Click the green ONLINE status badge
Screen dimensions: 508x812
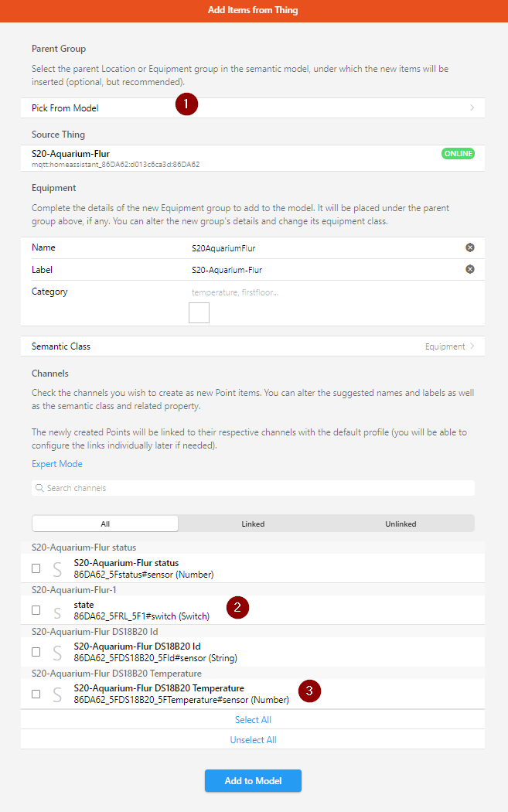(x=458, y=153)
